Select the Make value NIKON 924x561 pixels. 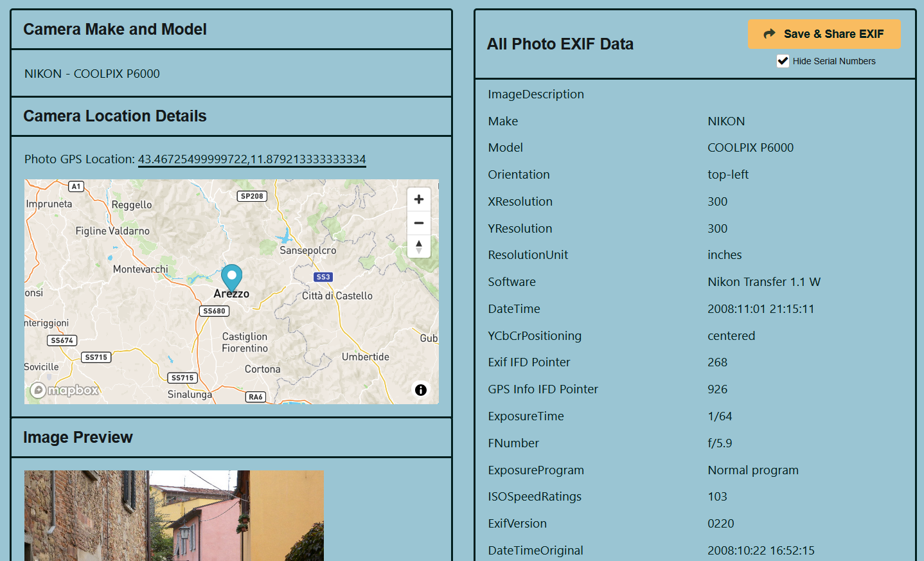pyautogui.click(x=726, y=121)
